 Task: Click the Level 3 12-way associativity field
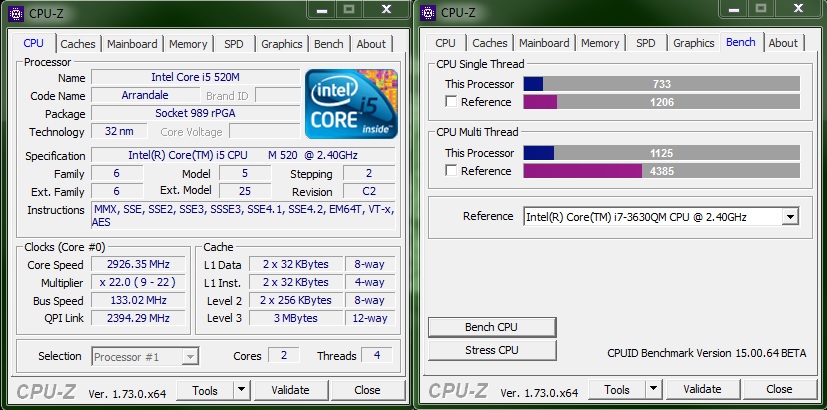(370, 318)
